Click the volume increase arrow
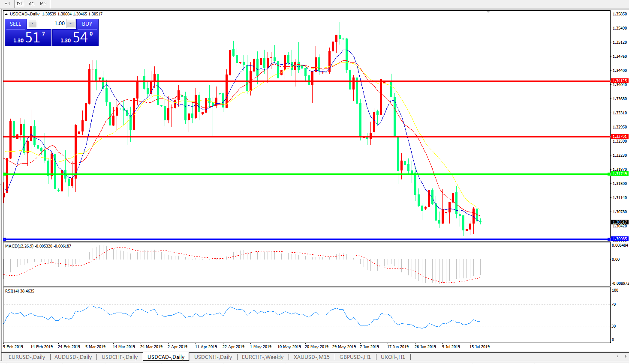Viewport: 629px width, 364px height. coord(71,24)
